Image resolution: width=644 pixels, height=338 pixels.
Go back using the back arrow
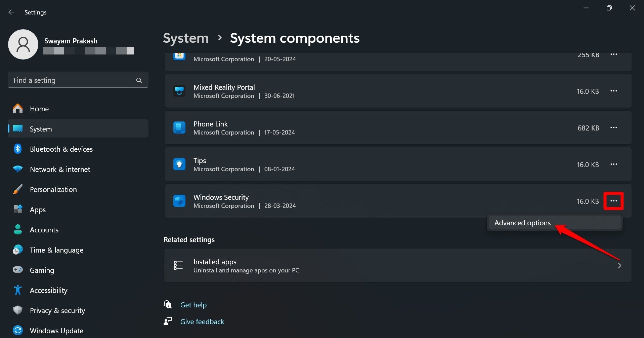(x=11, y=12)
